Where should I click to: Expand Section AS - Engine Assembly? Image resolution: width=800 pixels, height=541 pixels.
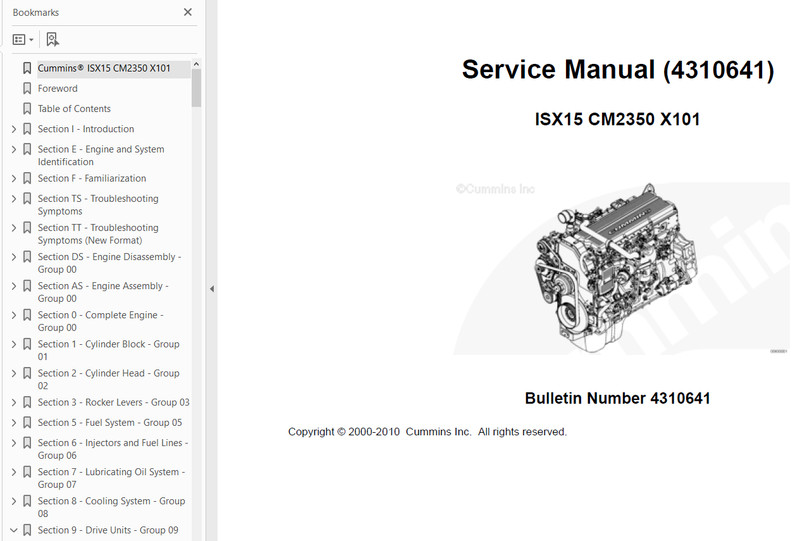[14, 286]
